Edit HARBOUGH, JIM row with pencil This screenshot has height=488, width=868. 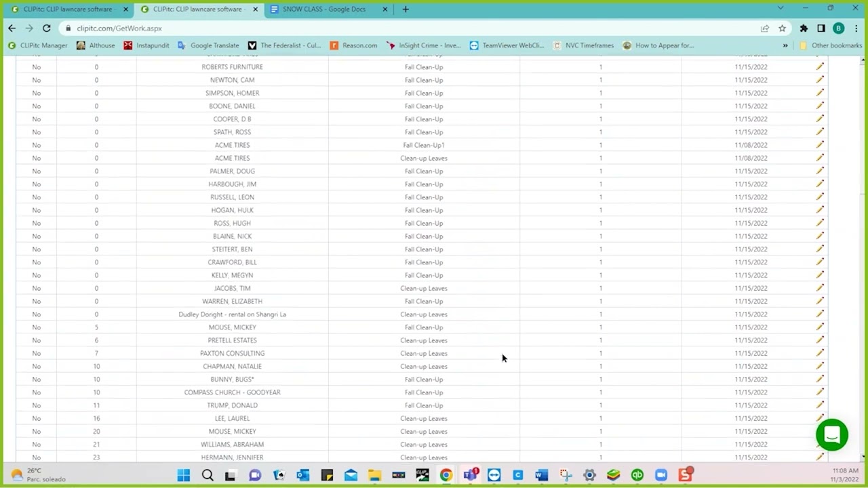point(820,184)
